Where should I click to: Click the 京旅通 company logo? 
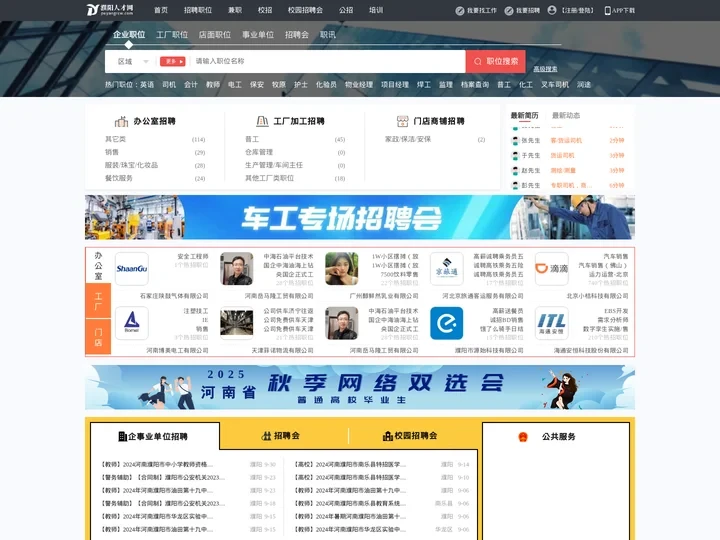tap(447, 269)
